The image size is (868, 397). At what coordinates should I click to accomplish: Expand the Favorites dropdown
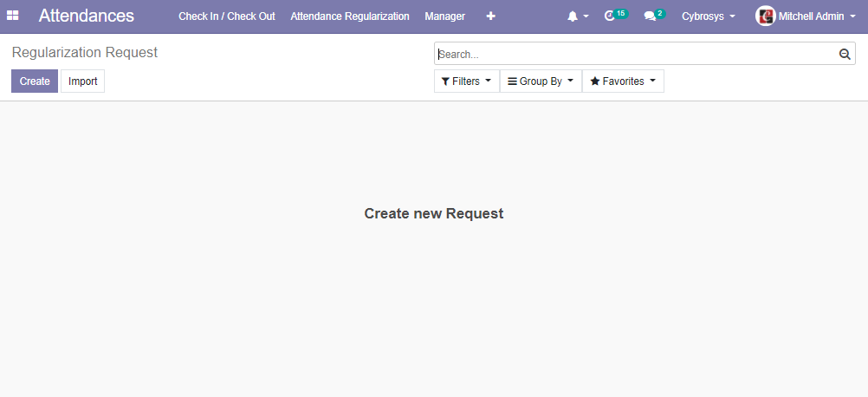point(623,81)
